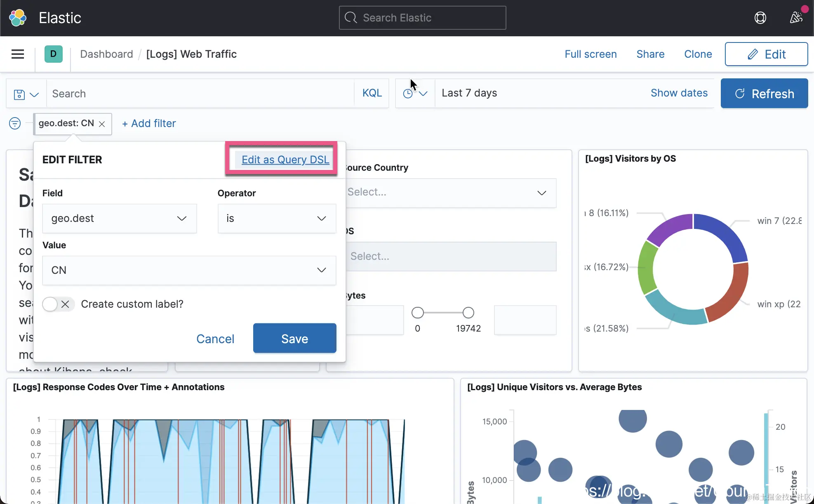Click the Elastic logo icon
Viewport: 814px width, 504px height.
(18, 18)
